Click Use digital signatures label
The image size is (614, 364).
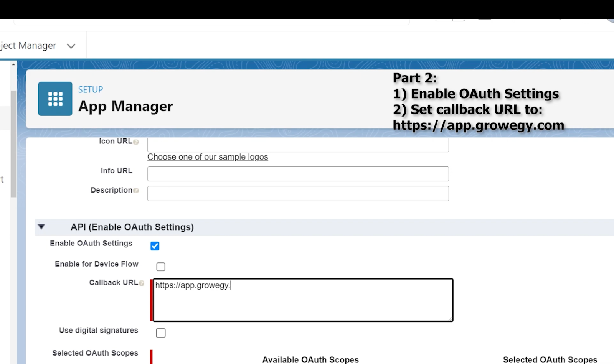99,330
